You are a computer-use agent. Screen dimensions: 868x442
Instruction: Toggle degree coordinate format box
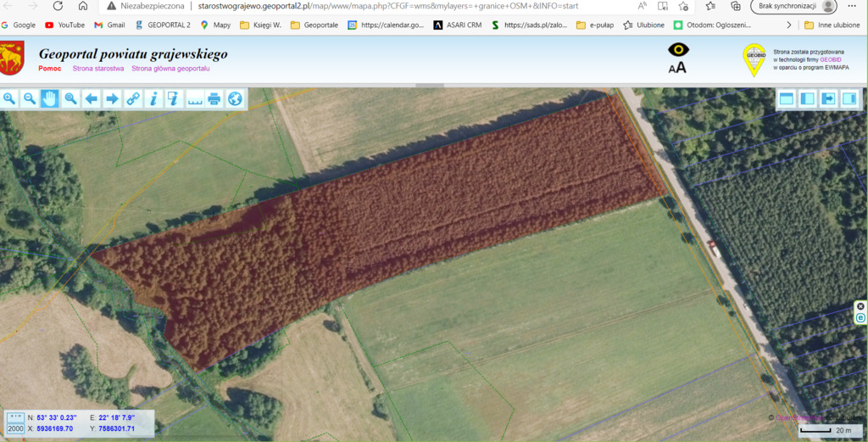coord(15,417)
